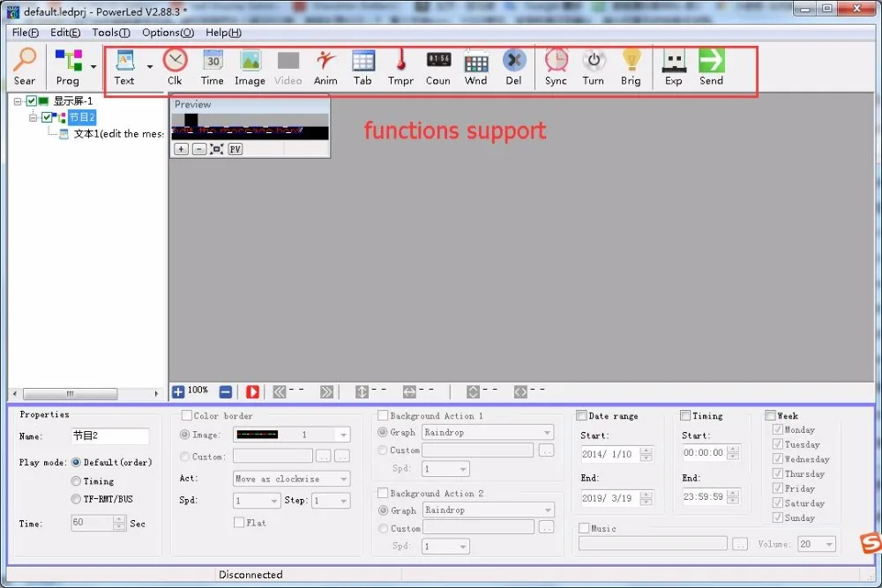Collapse the 节目2 tree node
The image size is (882, 588).
[34, 117]
